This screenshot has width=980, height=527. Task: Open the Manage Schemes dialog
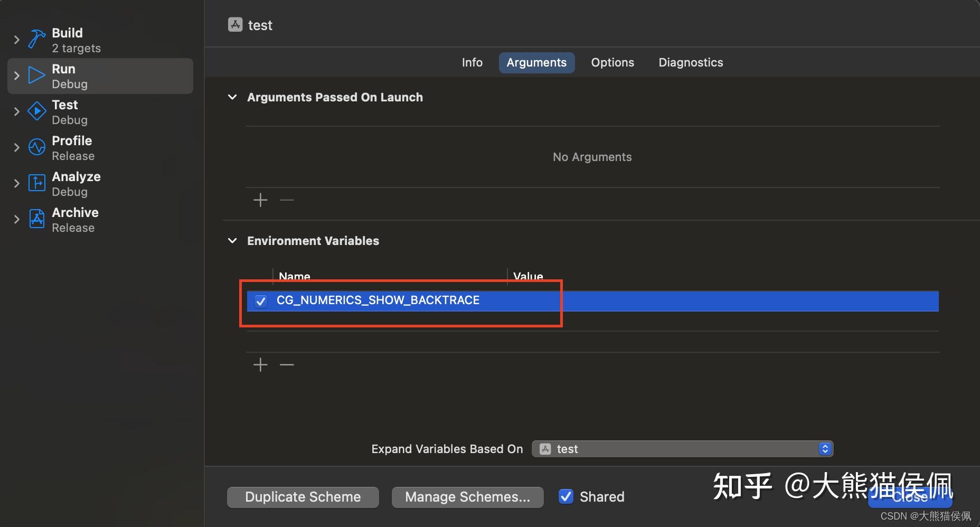[467, 496]
